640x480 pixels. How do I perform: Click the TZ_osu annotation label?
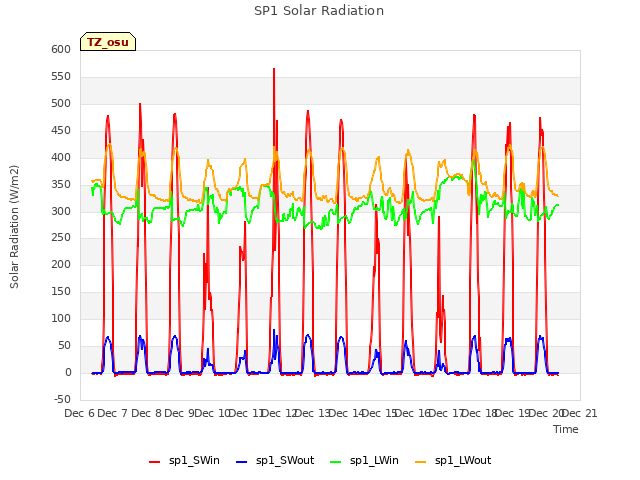pos(108,42)
